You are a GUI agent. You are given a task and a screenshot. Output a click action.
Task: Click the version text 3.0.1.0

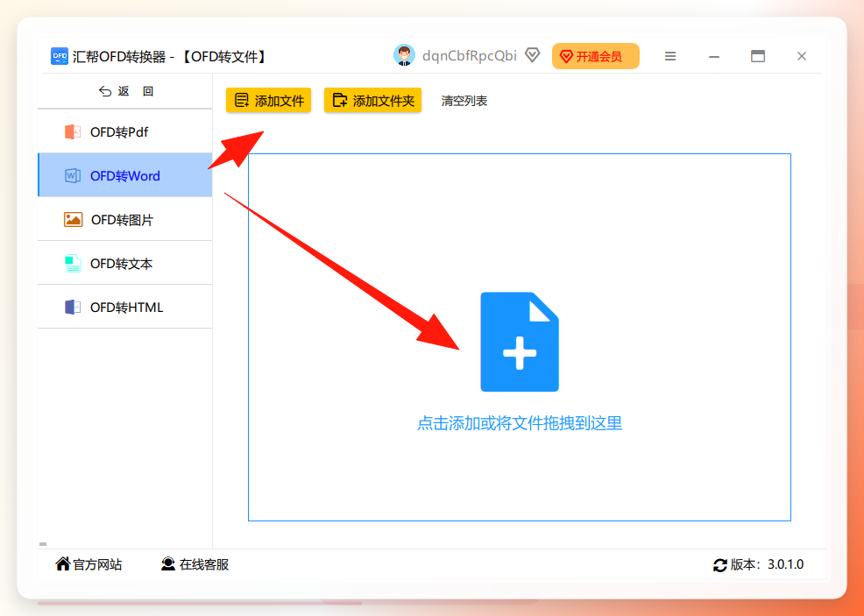pyautogui.click(x=786, y=564)
